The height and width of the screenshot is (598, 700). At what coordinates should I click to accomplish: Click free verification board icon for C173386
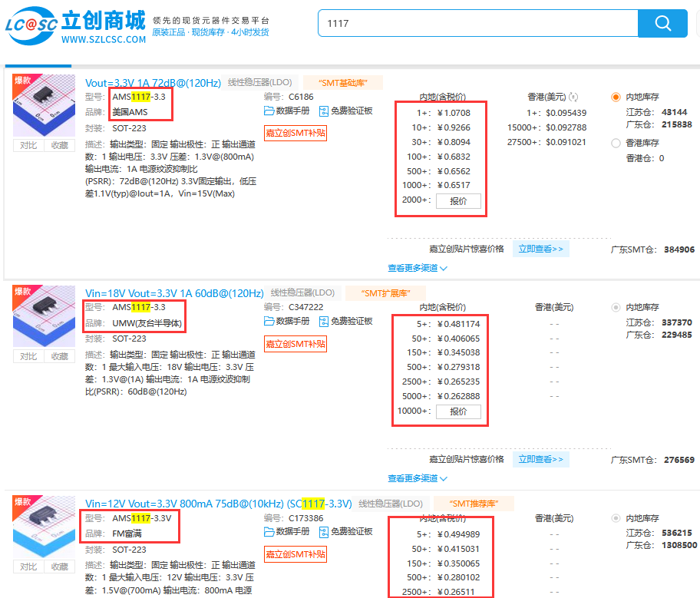pos(324,532)
